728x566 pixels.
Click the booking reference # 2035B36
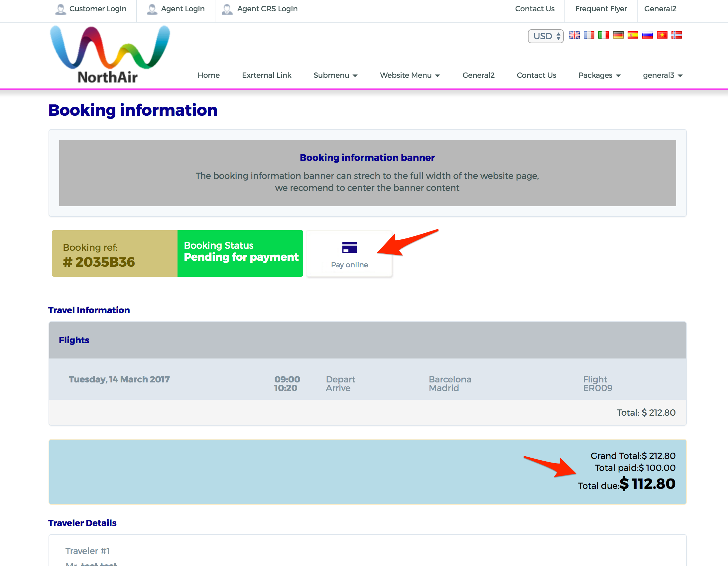(99, 262)
